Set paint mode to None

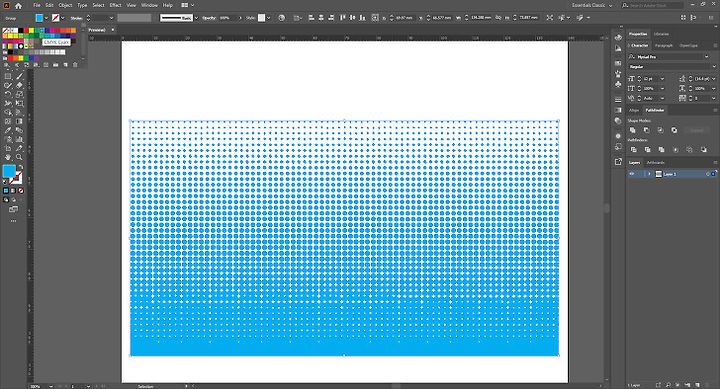click(x=21, y=191)
